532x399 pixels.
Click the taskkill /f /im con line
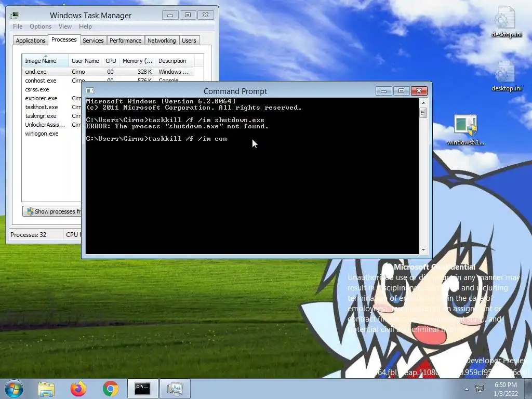click(x=156, y=139)
